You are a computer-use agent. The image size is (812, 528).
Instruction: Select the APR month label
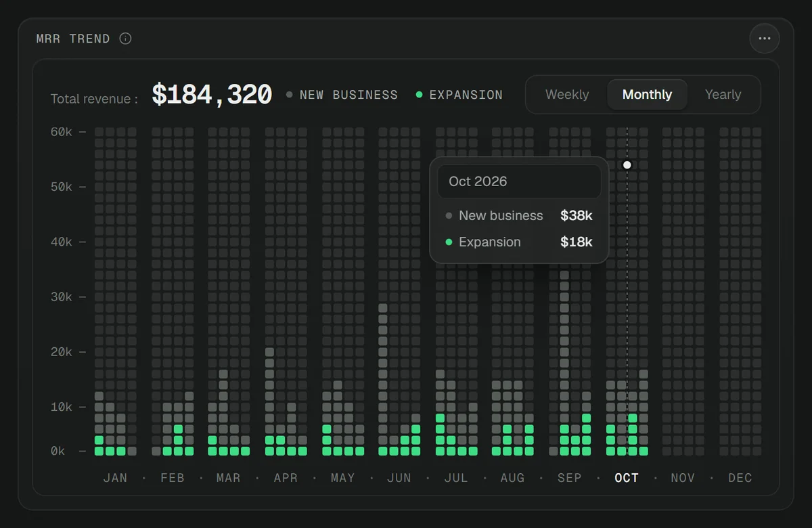[x=286, y=478]
